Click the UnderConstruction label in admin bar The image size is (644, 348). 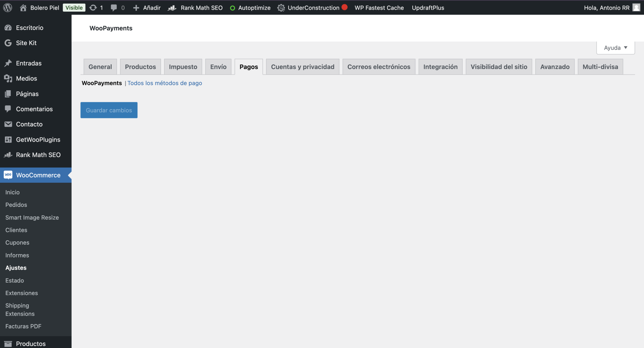point(313,8)
